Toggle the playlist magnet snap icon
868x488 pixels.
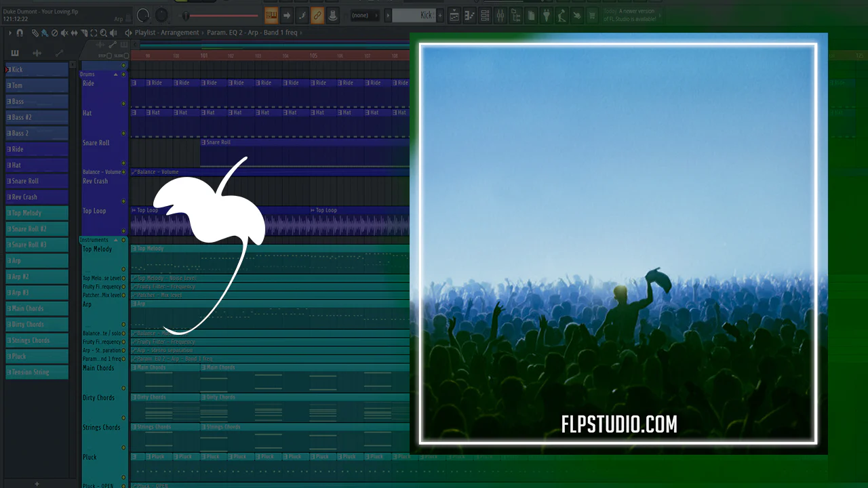point(20,33)
